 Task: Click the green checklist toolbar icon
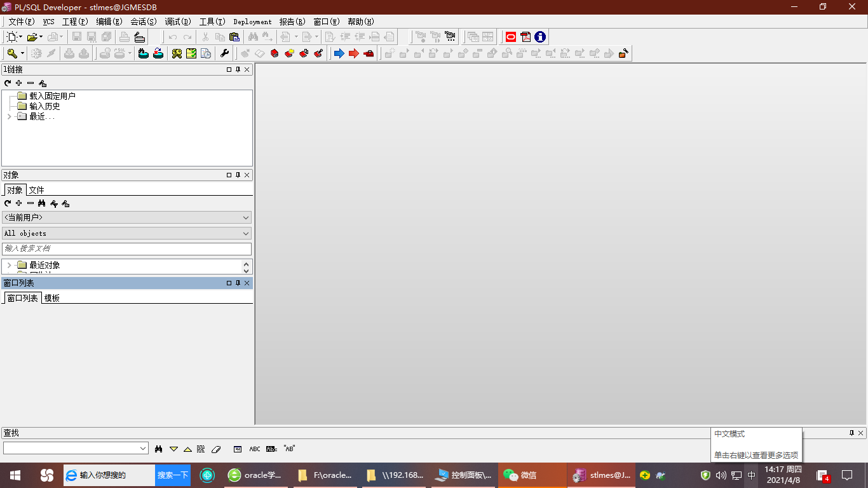point(191,53)
